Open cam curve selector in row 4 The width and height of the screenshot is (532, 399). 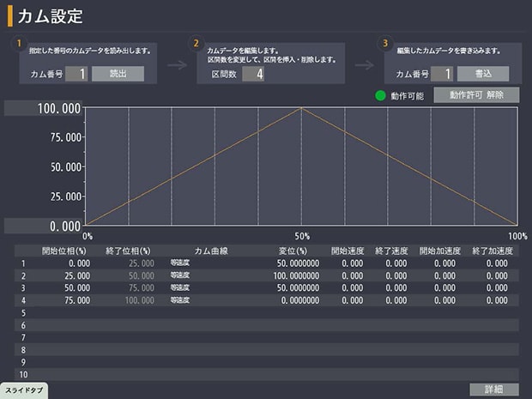pyautogui.click(x=180, y=300)
